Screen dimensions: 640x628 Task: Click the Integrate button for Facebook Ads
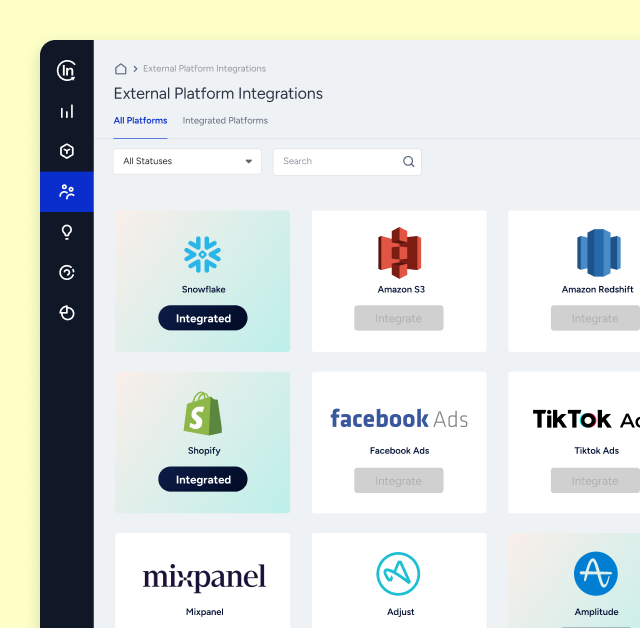coord(398,481)
